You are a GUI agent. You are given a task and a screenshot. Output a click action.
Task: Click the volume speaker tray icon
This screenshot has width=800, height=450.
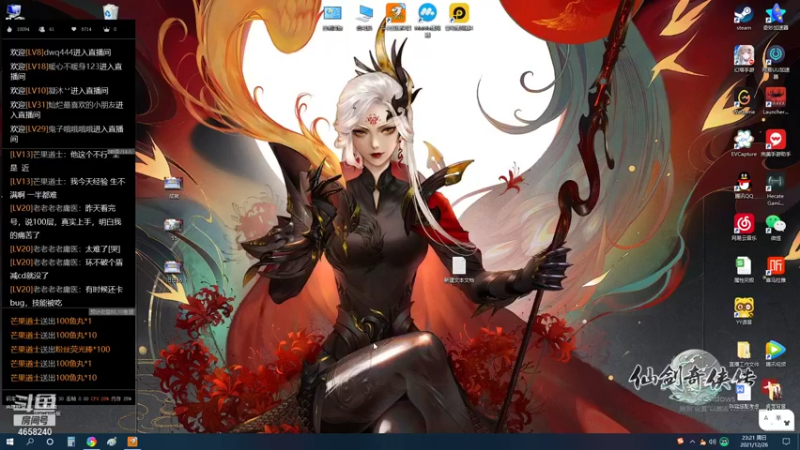[x=712, y=442]
